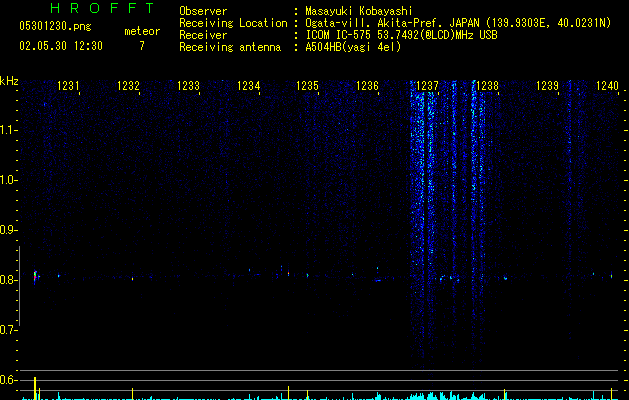Click the meteor count label
629x400 pixels.
142,31
